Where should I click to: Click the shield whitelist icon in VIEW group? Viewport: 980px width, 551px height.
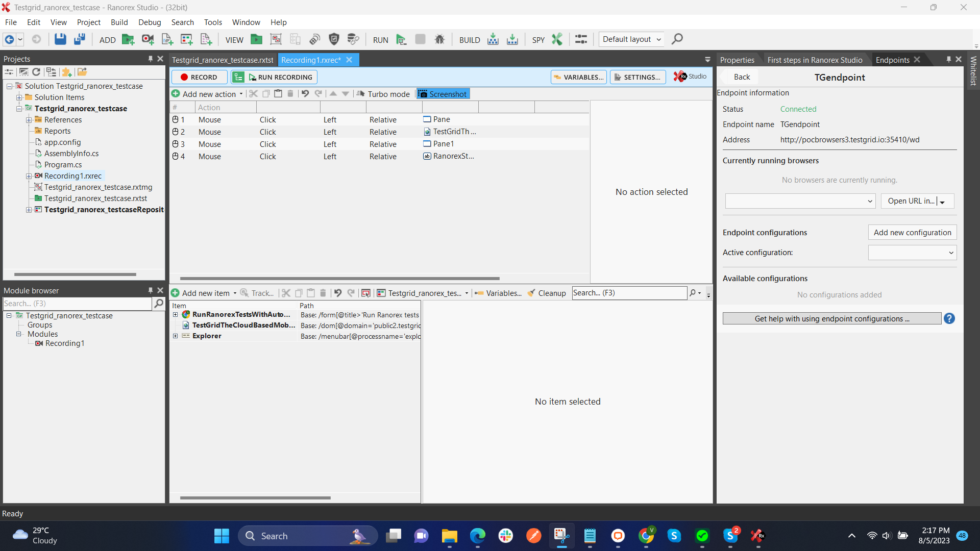point(334,39)
